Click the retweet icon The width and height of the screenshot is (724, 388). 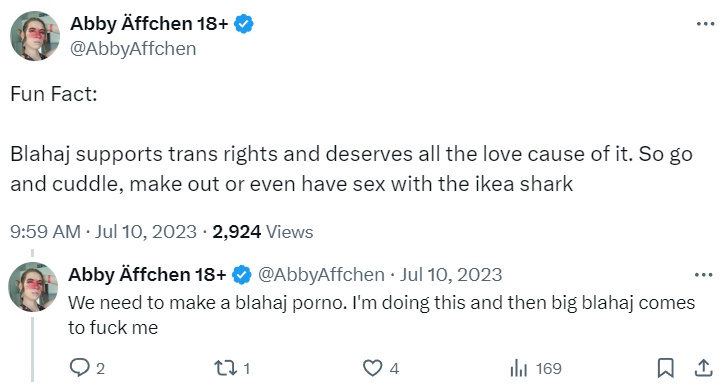point(226,368)
